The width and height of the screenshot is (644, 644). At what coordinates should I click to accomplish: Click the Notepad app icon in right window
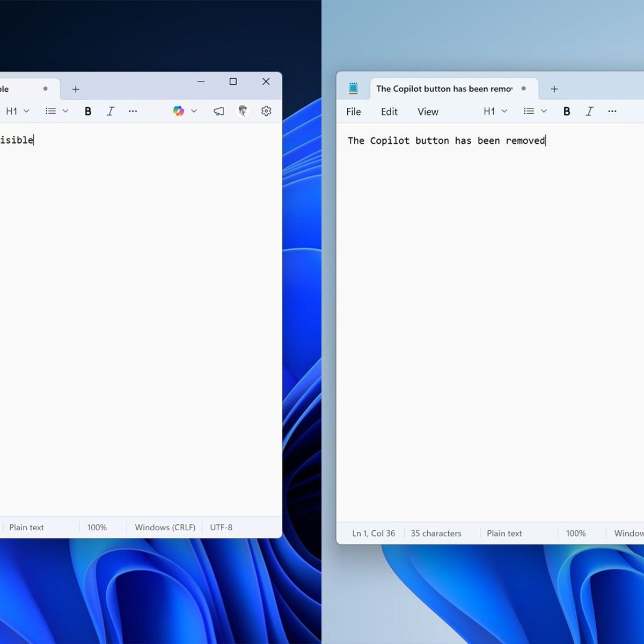point(353,89)
